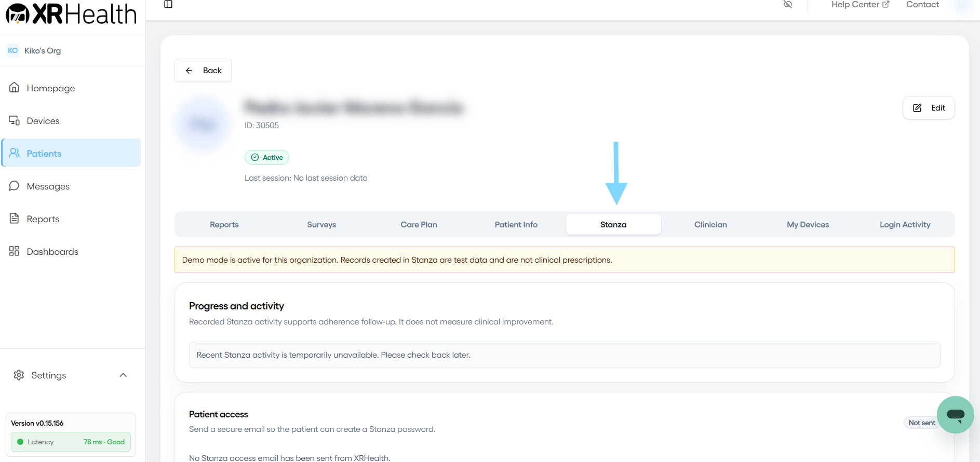Click the Version v0.15.156 text

[x=37, y=424]
